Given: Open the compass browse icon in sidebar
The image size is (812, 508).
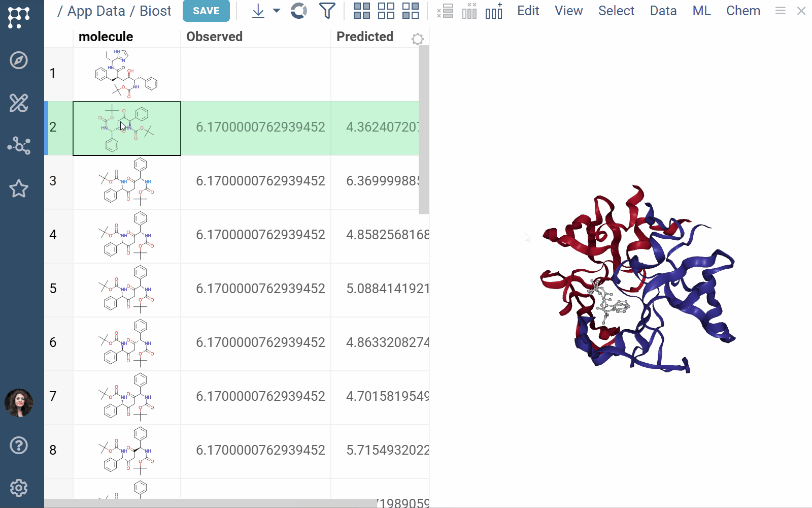Looking at the screenshot, I should (x=19, y=60).
